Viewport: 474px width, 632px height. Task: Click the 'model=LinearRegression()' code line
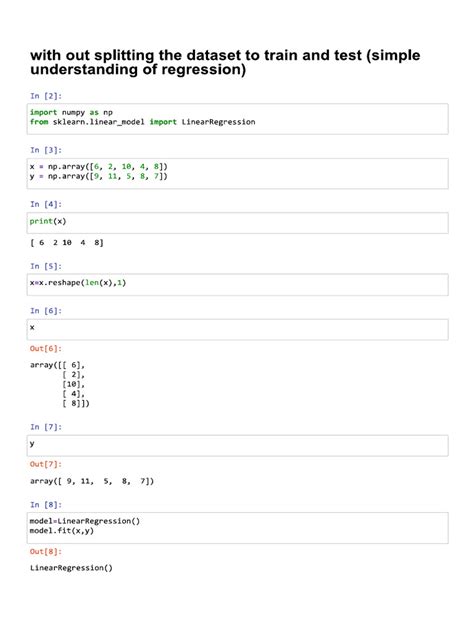point(85,521)
